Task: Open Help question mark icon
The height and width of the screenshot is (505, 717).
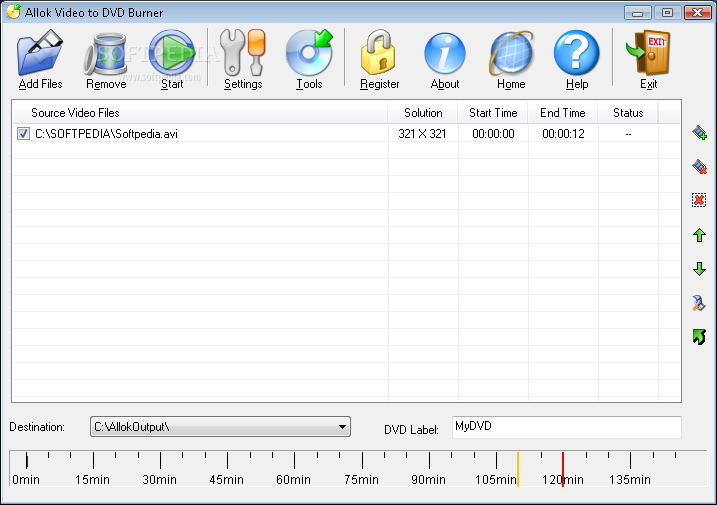Action: pos(577,53)
